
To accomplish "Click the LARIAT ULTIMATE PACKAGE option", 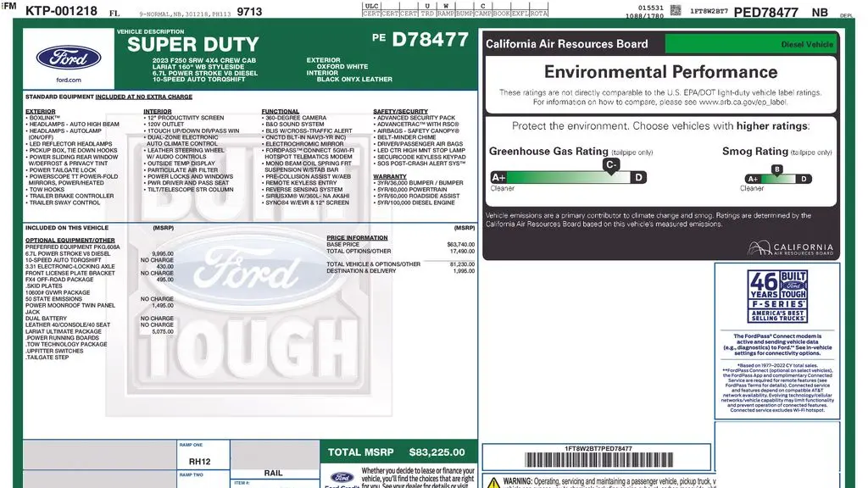I will 63,332.
